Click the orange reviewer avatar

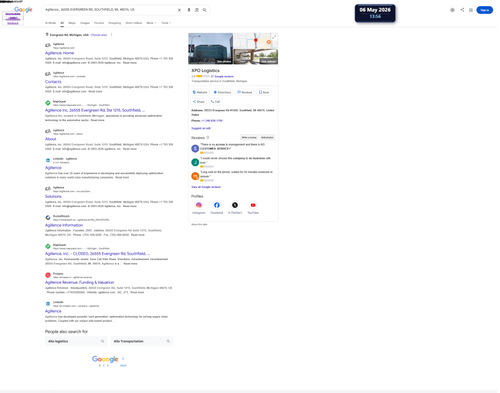(195, 176)
